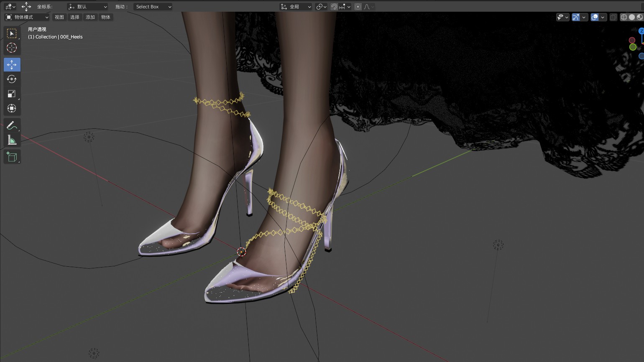The width and height of the screenshot is (644, 362).
Task: Toggle proportional editing button
Action: click(358, 7)
